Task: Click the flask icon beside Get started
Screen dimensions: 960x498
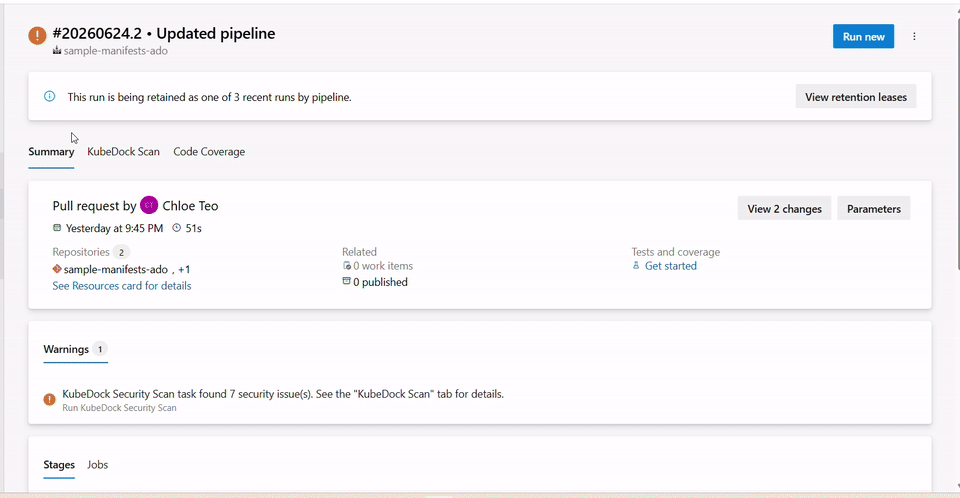Action: 636,266
